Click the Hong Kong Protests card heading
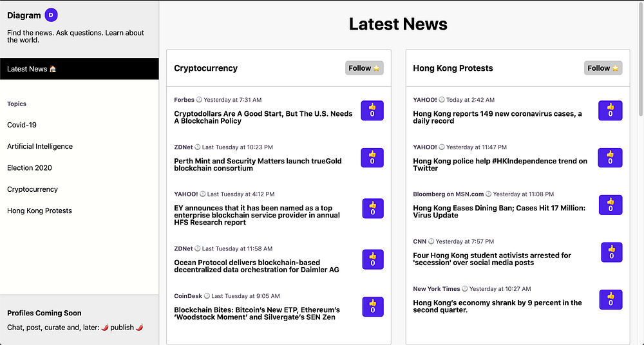 [x=453, y=68]
